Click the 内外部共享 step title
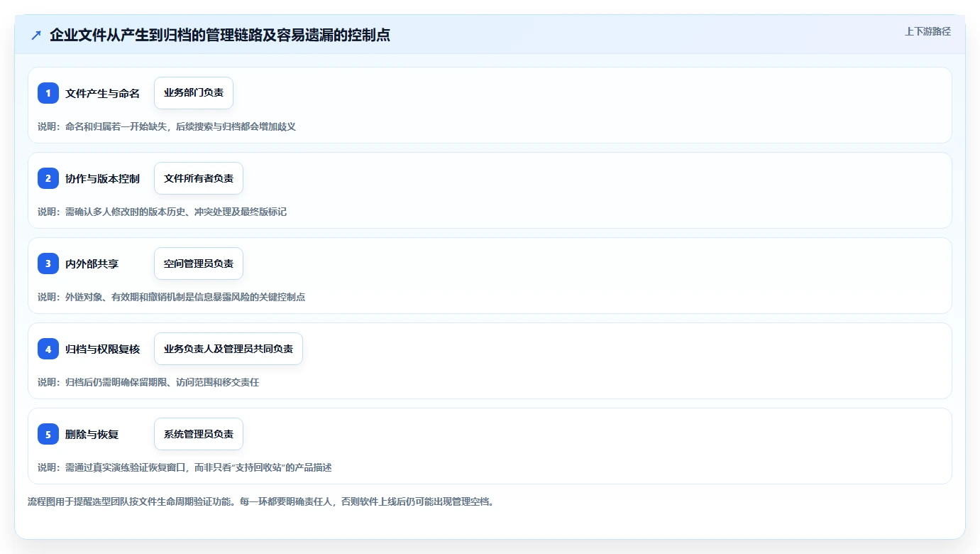The image size is (980, 554). pyautogui.click(x=92, y=264)
